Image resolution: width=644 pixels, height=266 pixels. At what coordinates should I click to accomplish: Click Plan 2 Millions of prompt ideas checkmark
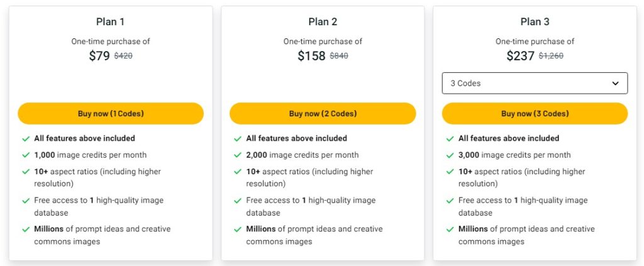pyautogui.click(x=238, y=230)
